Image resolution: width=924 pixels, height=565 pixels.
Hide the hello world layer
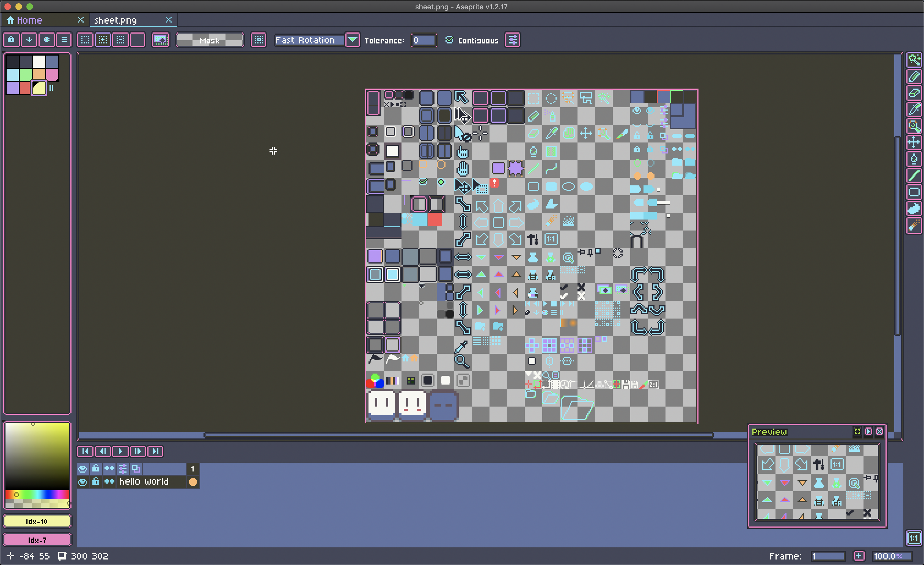82,482
